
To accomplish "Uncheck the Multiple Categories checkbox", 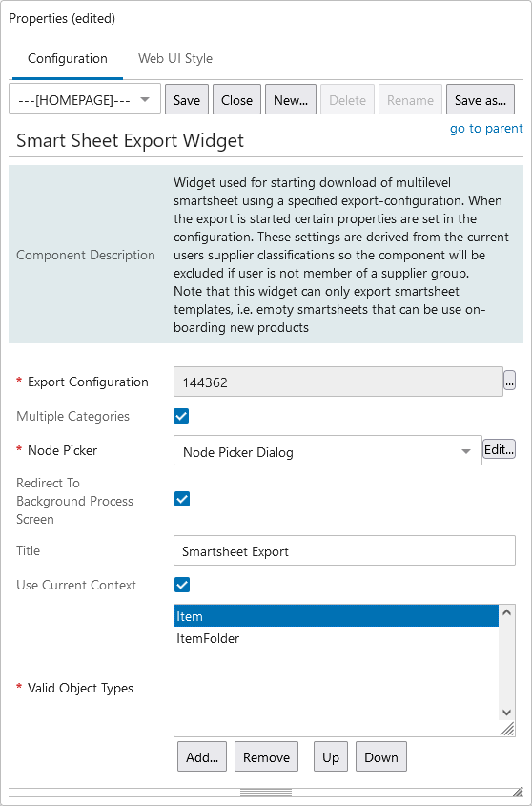I will (x=181, y=416).
